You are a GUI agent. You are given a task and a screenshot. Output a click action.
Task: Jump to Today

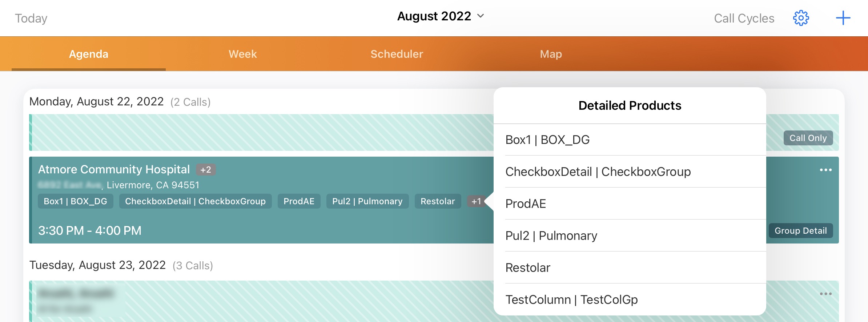pos(31,19)
